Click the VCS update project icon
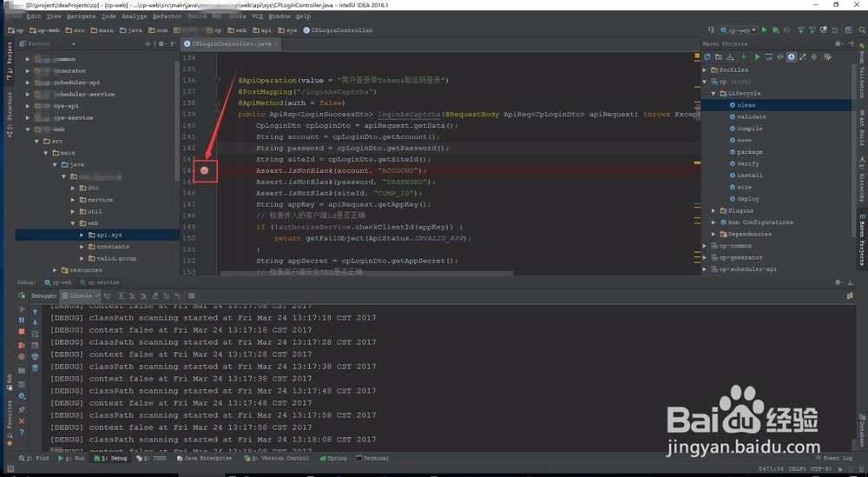This screenshot has width=868, height=477. point(800,30)
